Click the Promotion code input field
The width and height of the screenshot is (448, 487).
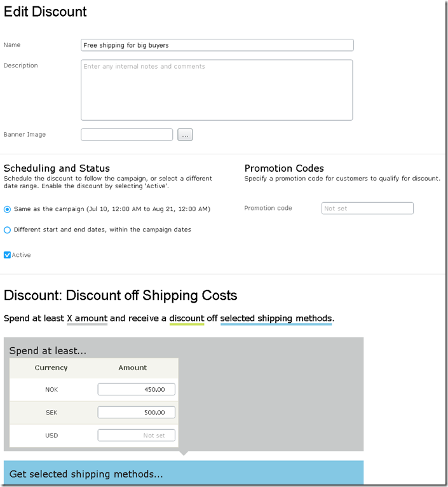(x=367, y=209)
